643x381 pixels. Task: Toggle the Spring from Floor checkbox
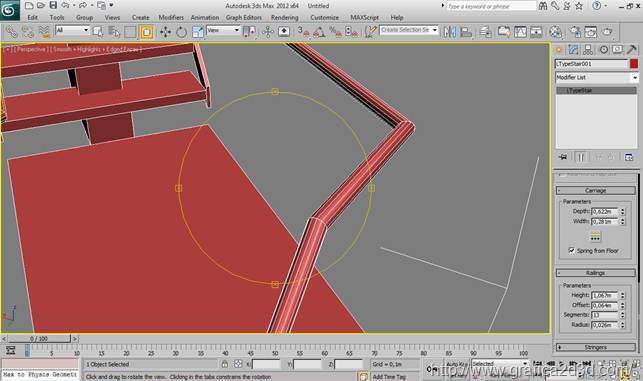(x=572, y=250)
